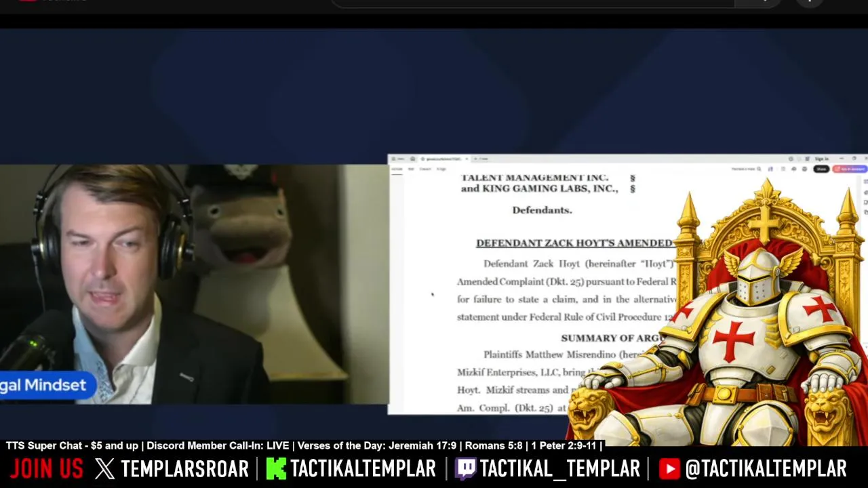Click the TEMPLARSROAR handle text
The height and width of the screenshot is (488, 868).
184,468
